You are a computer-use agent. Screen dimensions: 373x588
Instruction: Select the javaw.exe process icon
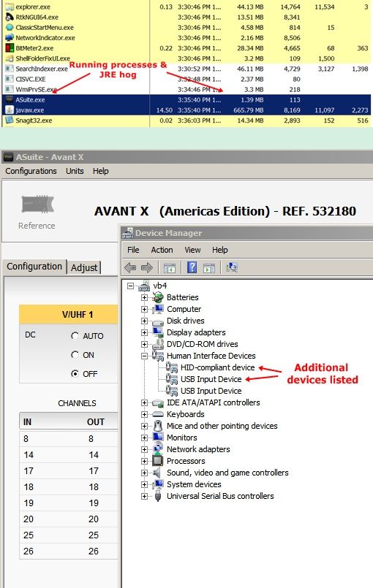pos(10,110)
